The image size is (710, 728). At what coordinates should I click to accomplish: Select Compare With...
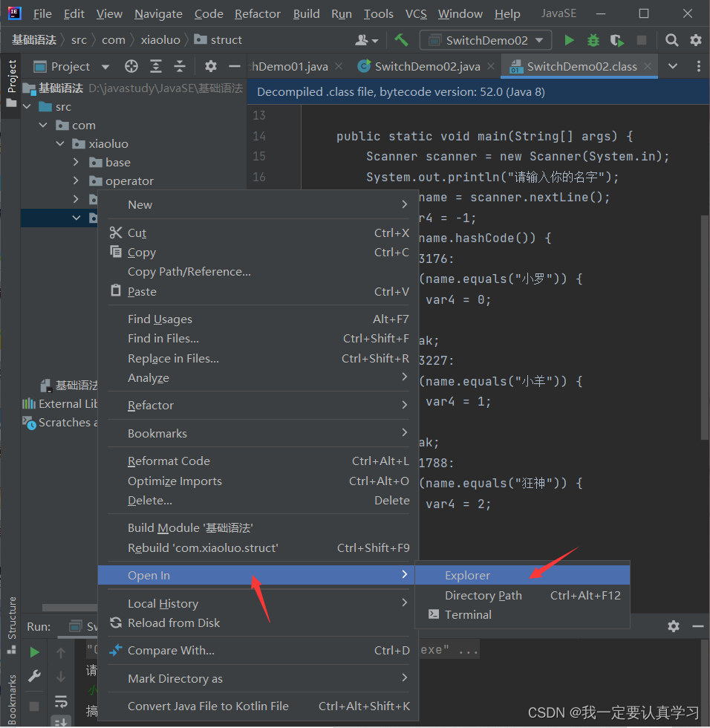258,651
